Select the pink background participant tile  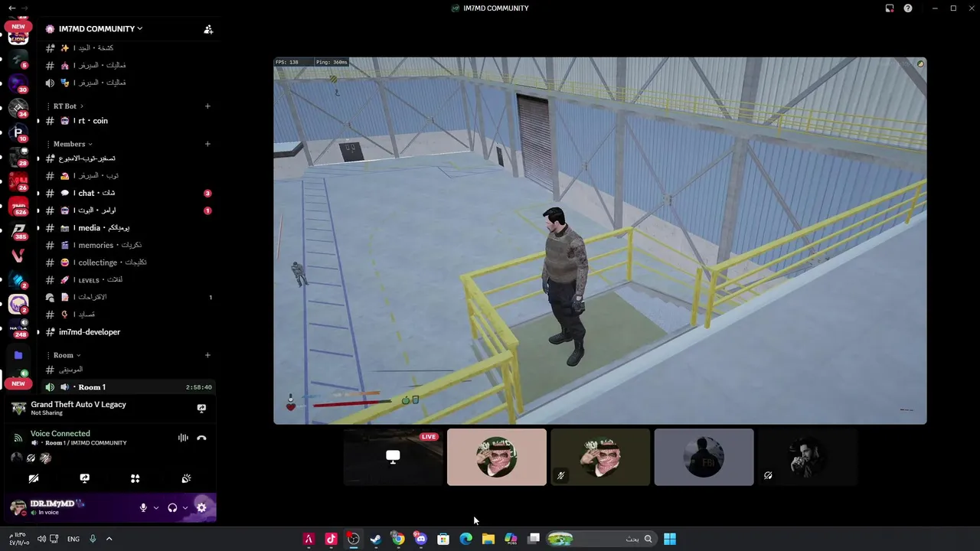pyautogui.click(x=497, y=457)
